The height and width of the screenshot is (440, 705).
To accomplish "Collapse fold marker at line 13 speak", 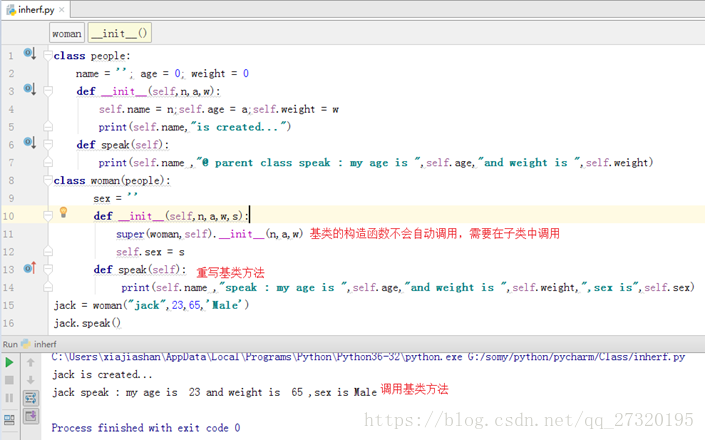I will point(48,269).
